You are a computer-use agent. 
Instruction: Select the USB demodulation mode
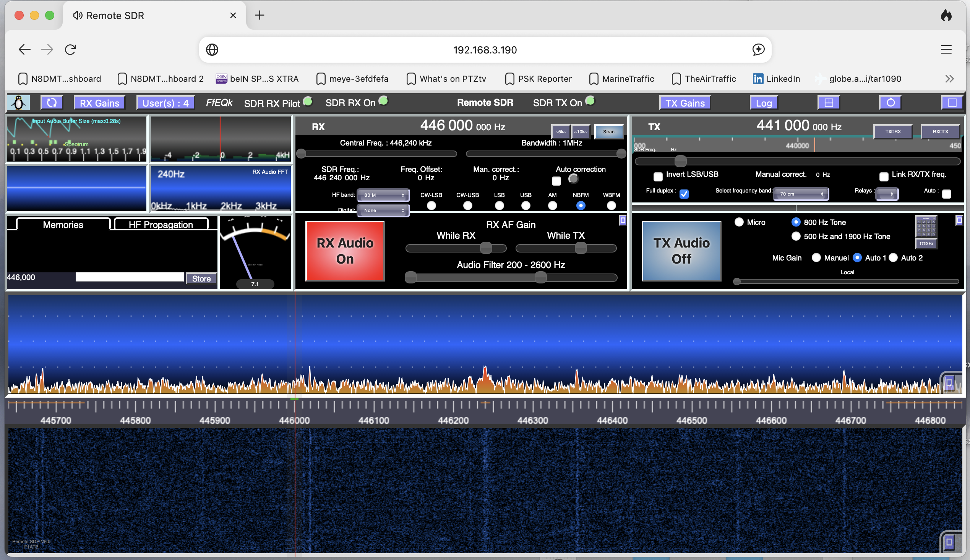(526, 206)
